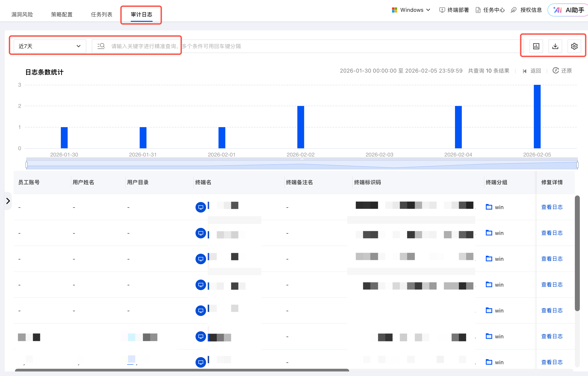This screenshot has width=588, height=376.
Task: Click the 2026-02-05 bar in chart
Action: (x=537, y=117)
